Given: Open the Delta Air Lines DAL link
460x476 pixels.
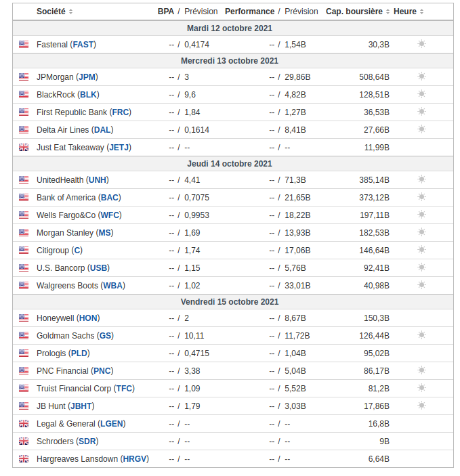Looking at the screenshot, I should coord(102,130).
